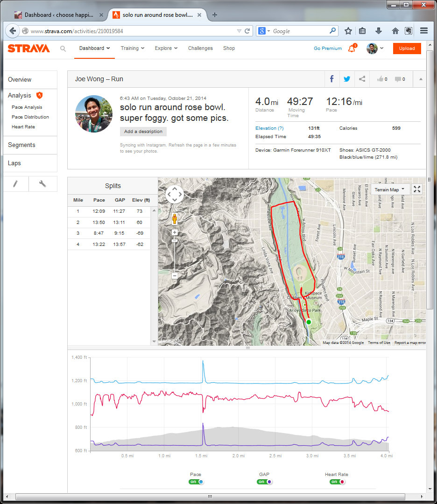437x504 pixels.
Task: Toggle the Pace chart line off
Action: pyautogui.click(x=196, y=482)
